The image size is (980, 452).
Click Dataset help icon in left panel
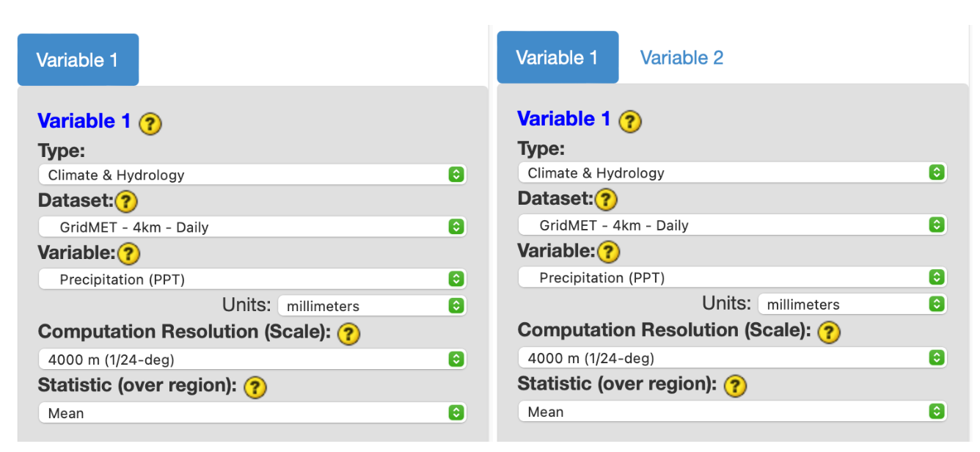(x=126, y=201)
